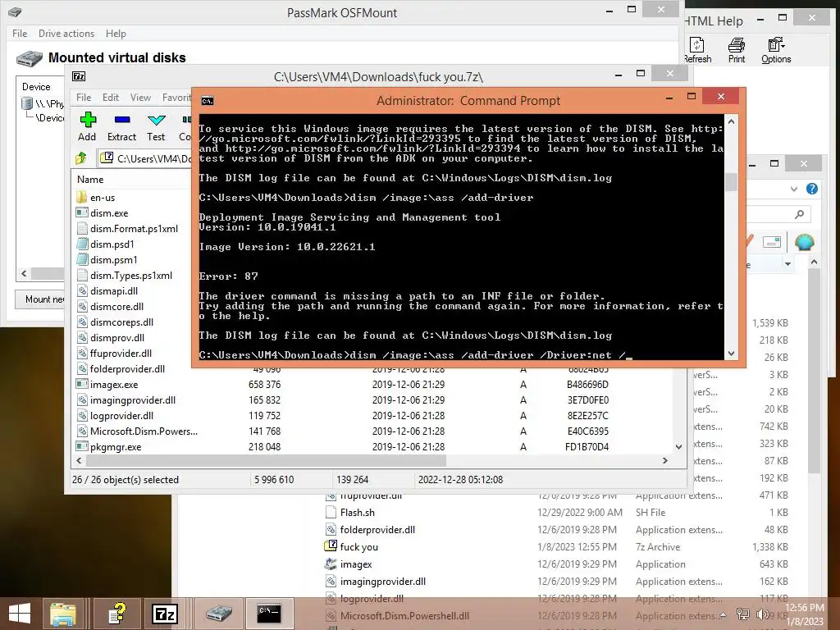Open the Windows Start button
This screenshot has height=630, width=840.
pos(20,614)
